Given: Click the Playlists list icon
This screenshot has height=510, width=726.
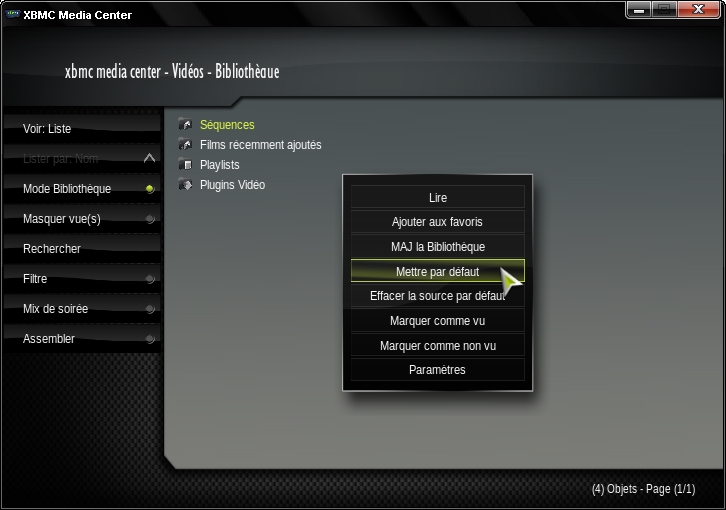Looking at the screenshot, I should pos(185,165).
